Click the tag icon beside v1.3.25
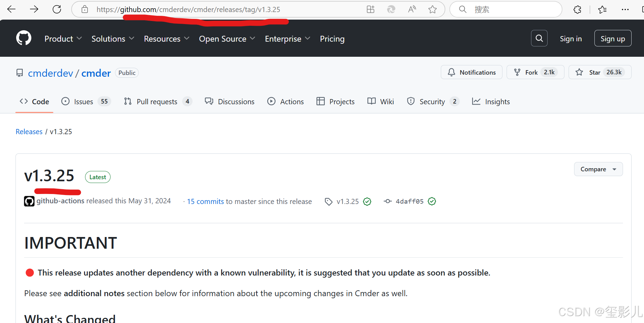The width and height of the screenshot is (644, 323). click(x=329, y=202)
